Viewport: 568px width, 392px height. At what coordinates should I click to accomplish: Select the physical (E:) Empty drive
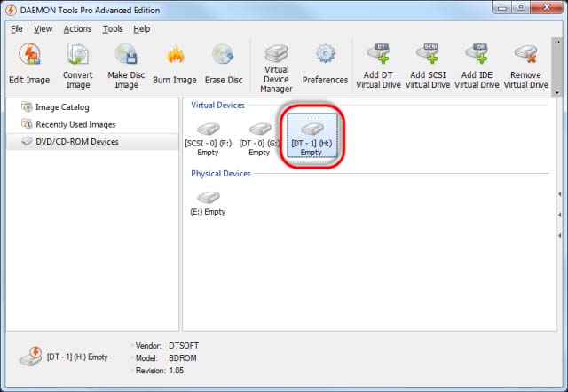pos(208,203)
